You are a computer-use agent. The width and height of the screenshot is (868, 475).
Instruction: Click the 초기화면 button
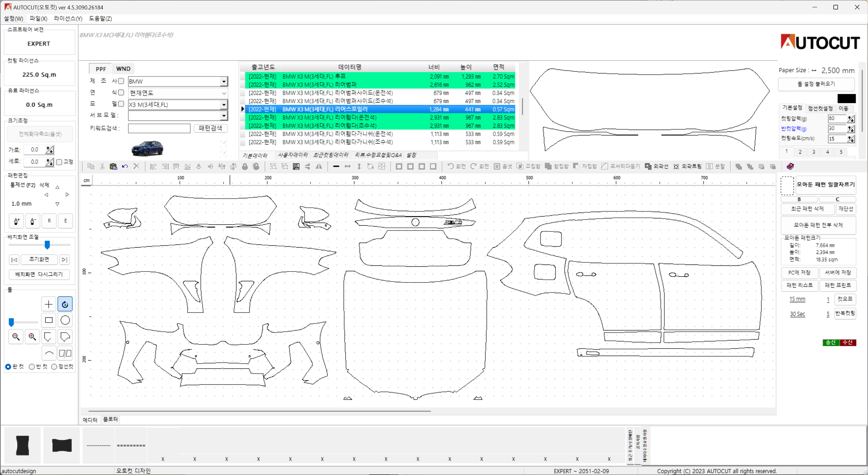coord(39,260)
